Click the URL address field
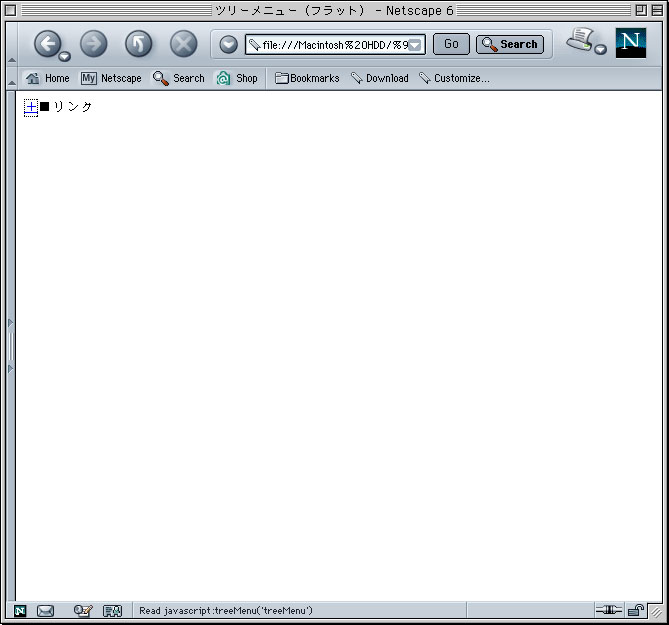This screenshot has width=669, height=625. 335,44
